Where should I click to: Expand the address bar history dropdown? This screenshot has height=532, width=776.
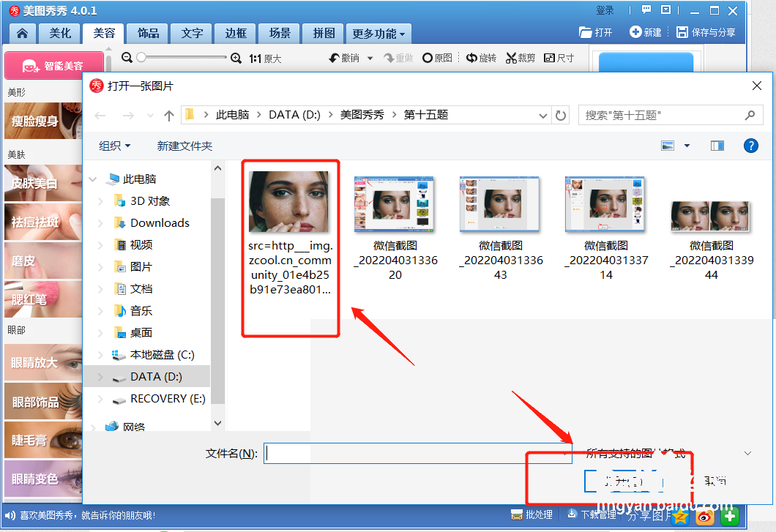pos(543,116)
